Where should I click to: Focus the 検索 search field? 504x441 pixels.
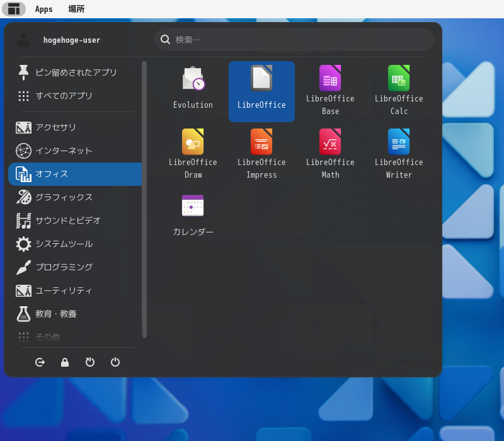click(x=294, y=40)
